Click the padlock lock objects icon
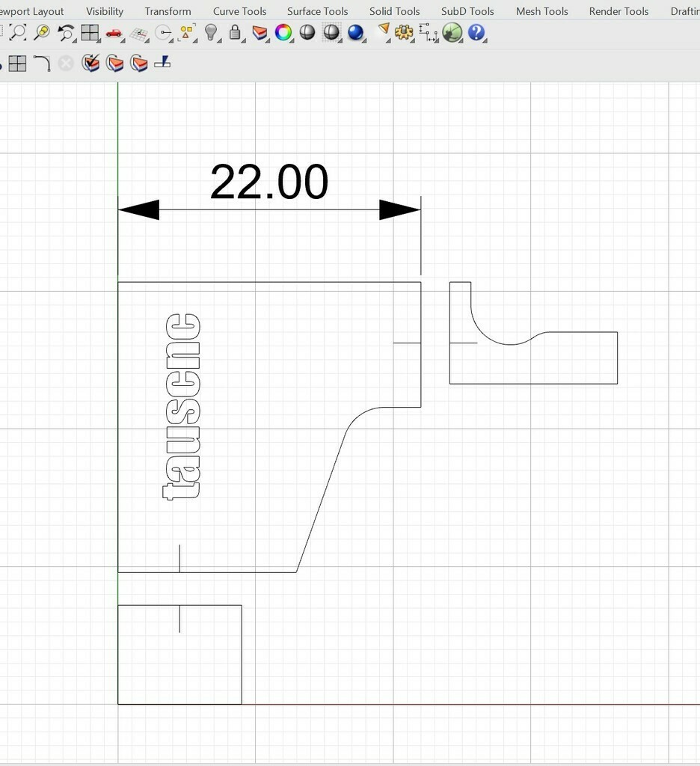 click(235, 33)
